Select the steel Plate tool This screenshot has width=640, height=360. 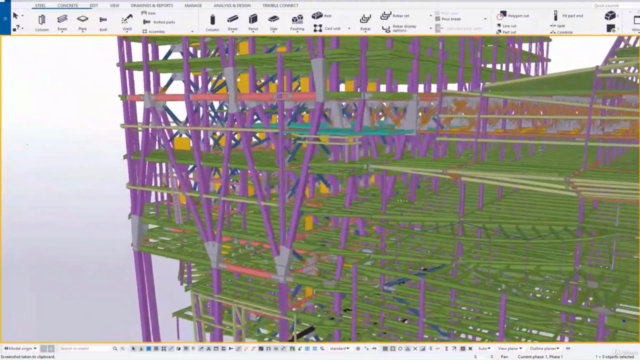pyautogui.click(x=82, y=22)
